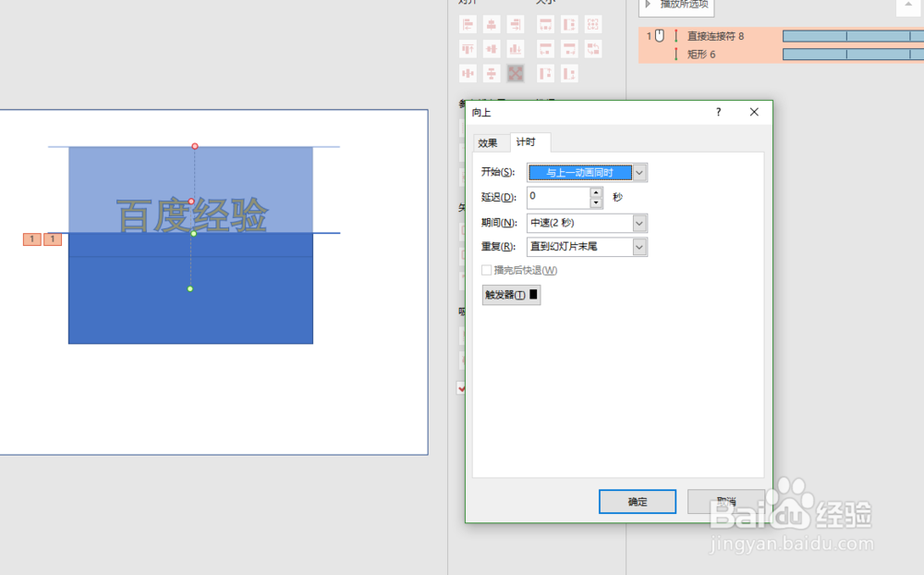This screenshot has width=924, height=575.
Task: Click the 播放所选项 play button
Action: (676, 6)
